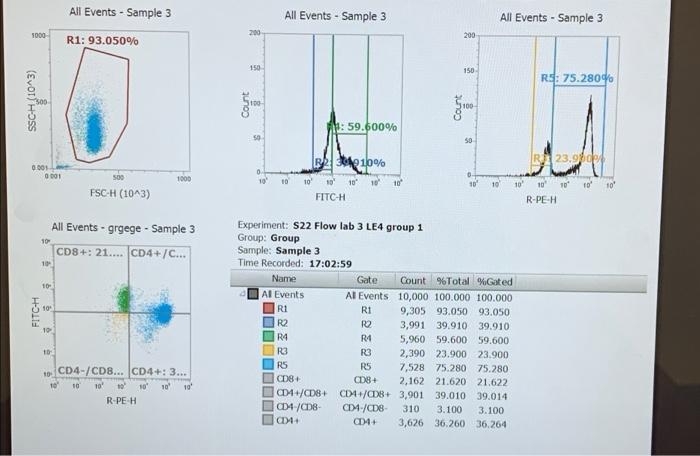Click the R-PE-H histogram x-axis label
Image resolution: width=700 pixels, height=456 pixels.
point(541,200)
